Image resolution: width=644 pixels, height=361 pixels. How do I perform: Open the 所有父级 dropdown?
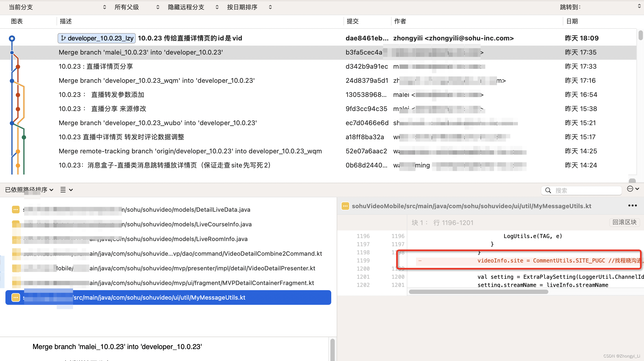pyautogui.click(x=137, y=7)
